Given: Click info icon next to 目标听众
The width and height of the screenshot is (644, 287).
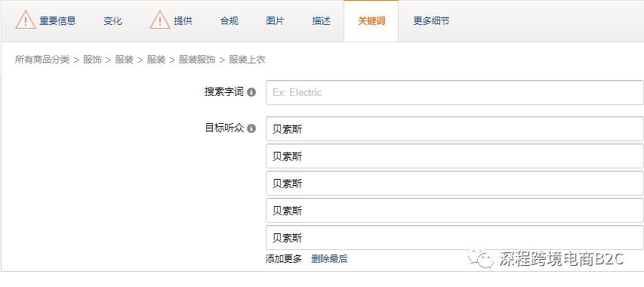Looking at the screenshot, I should 251,128.
